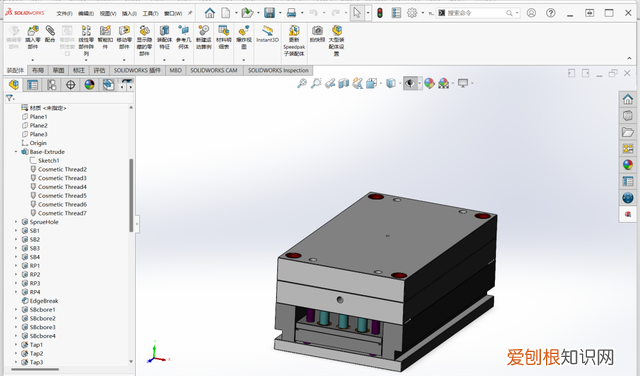Toggle Hide/Show Items eye icon in view toolbar

tap(410, 83)
